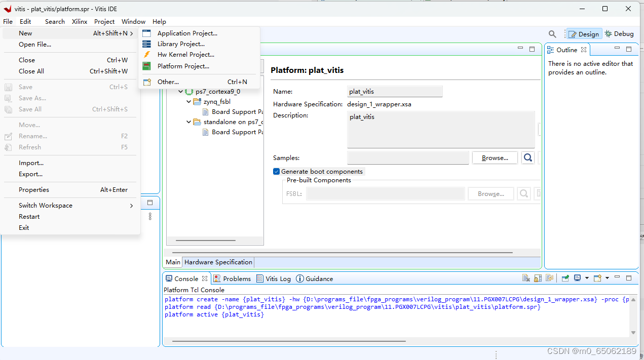
Task: Collapse the ps7_cortexa9_0 tree node
Action: click(181, 92)
